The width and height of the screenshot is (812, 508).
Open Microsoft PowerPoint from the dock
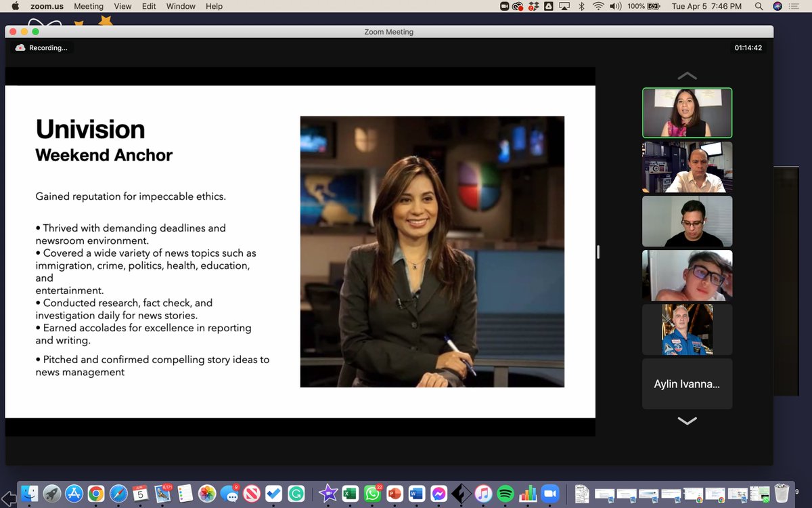394,494
